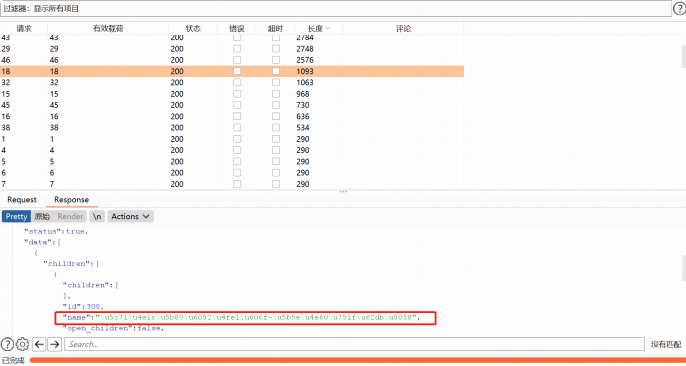
Task: Select result row with length 1063
Action: point(232,82)
